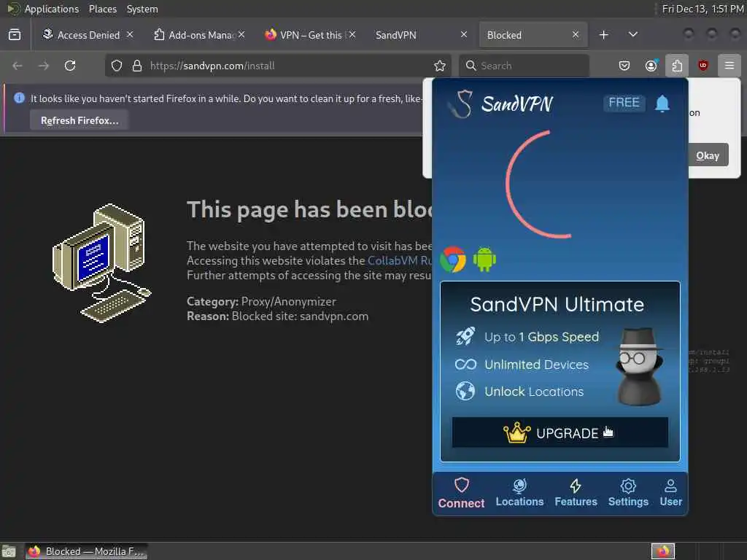Open the User tab in SandVPN
The height and width of the screenshot is (560, 747).
coord(671,494)
